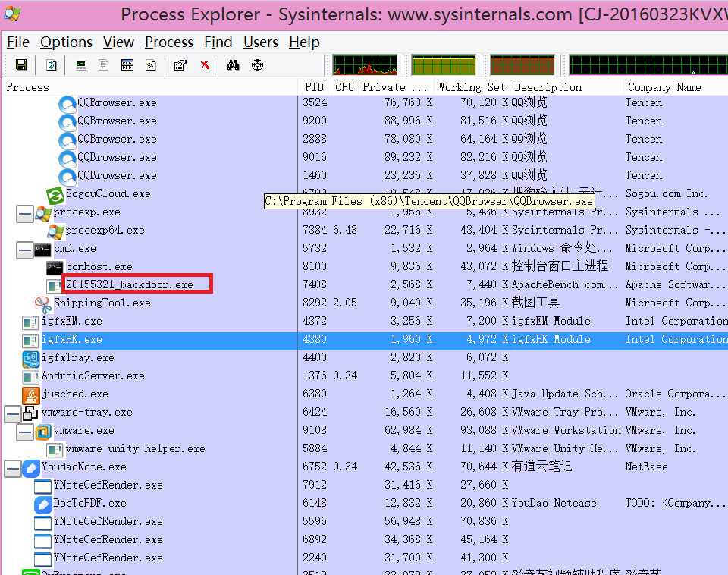Viewport: 728px width, 575px height.
Task: Collapse the procexp.exe tree node
Action: click(x=24, y=215)
